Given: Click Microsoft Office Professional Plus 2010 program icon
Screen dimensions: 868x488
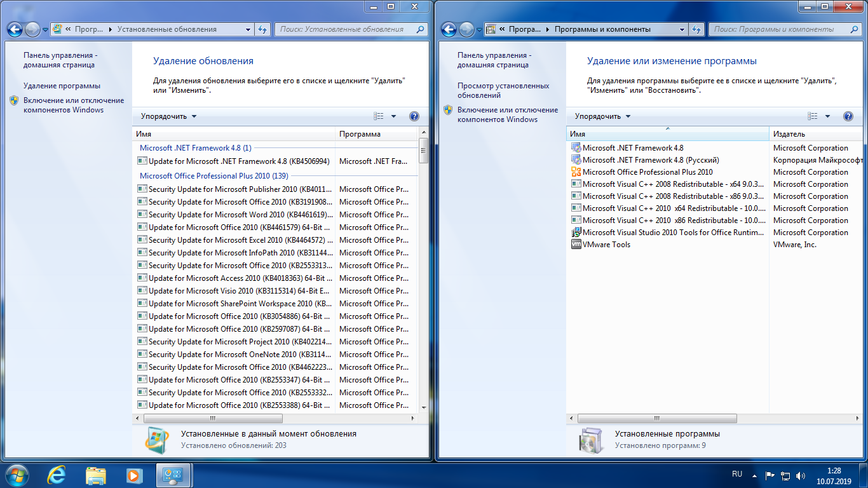Looking at the screenshot, I should [x=576, y=172].
